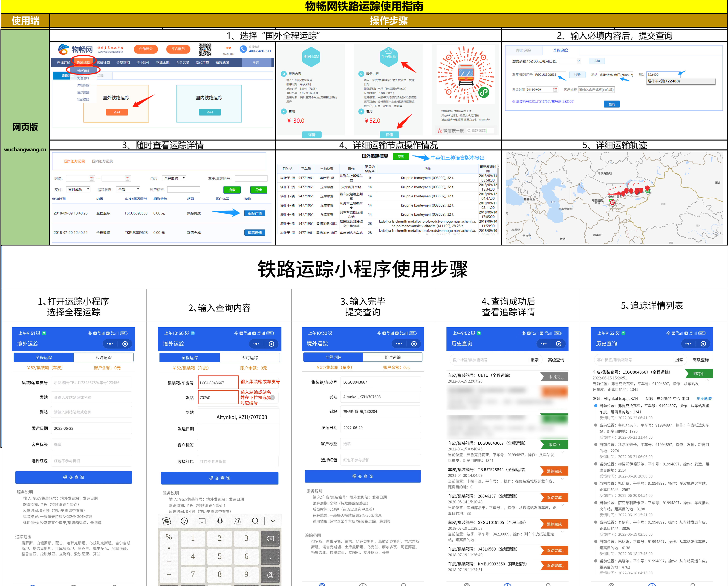Tap 提交查询 on the step 3 phone screen
Screen dimensions: 728x586
[363, 476]
